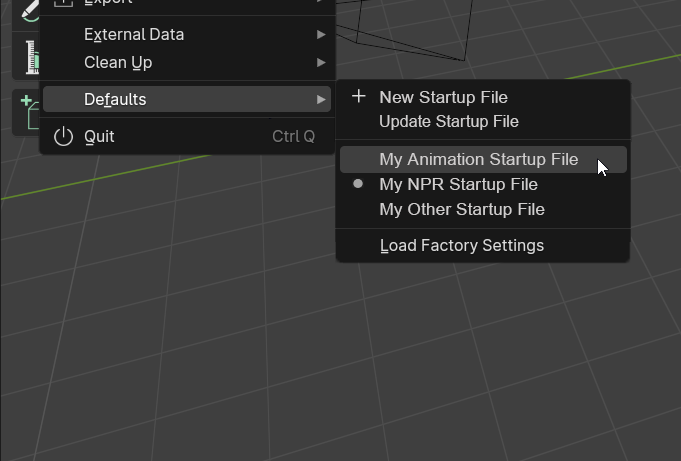
Task: Load My Animation Startup File
Action: pyautogui.click(x=483, y=159)
